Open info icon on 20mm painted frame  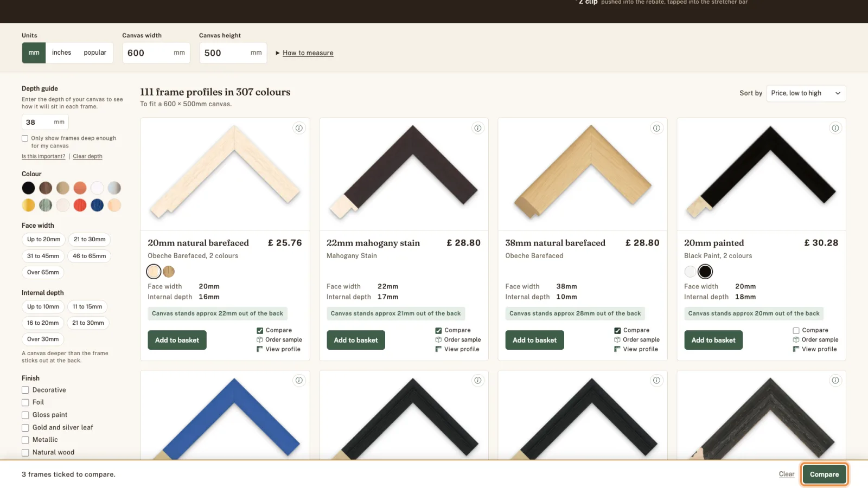pos(835,129)
